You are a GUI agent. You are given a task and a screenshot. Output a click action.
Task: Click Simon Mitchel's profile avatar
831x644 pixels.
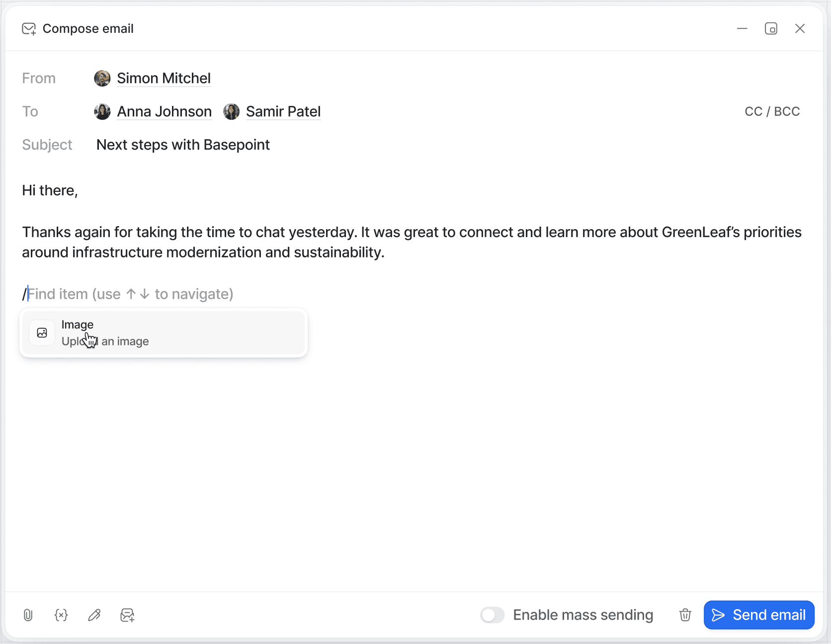(102, 78)
